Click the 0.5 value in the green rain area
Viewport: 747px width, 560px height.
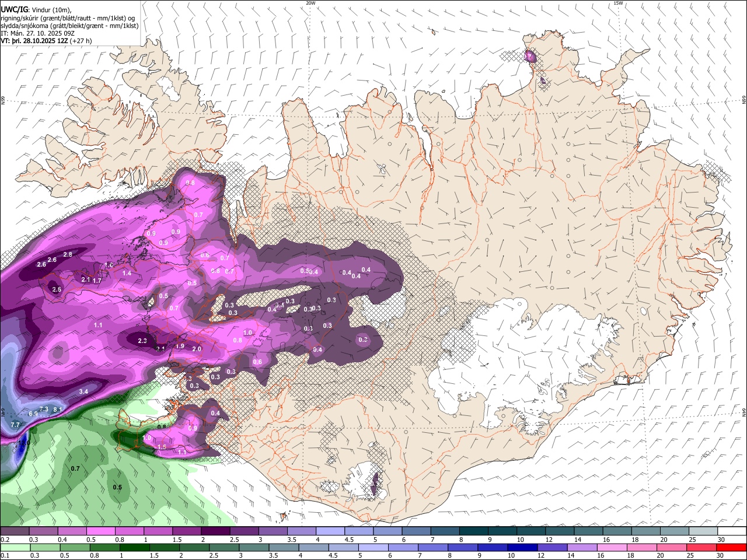click(117, 487)
